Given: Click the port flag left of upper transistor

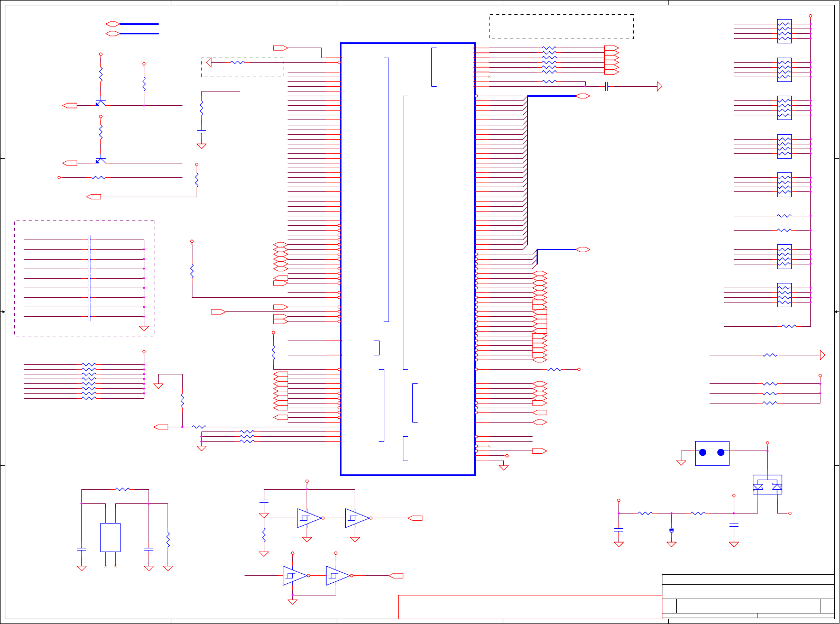Looking at the screenshot, I should click(70, 106).
